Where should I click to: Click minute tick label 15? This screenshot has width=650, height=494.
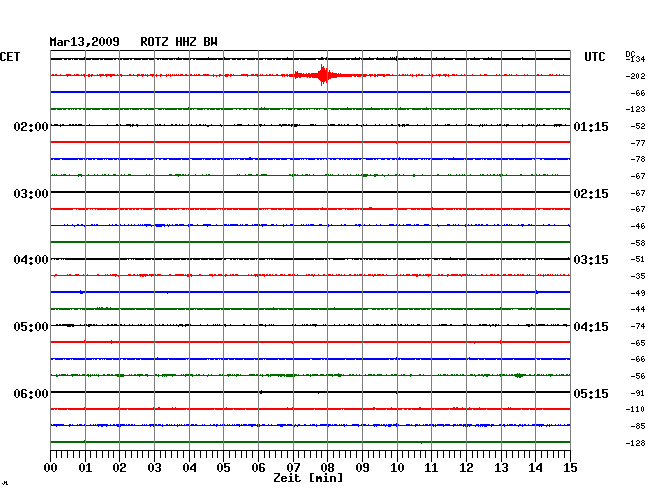[570, 468]
